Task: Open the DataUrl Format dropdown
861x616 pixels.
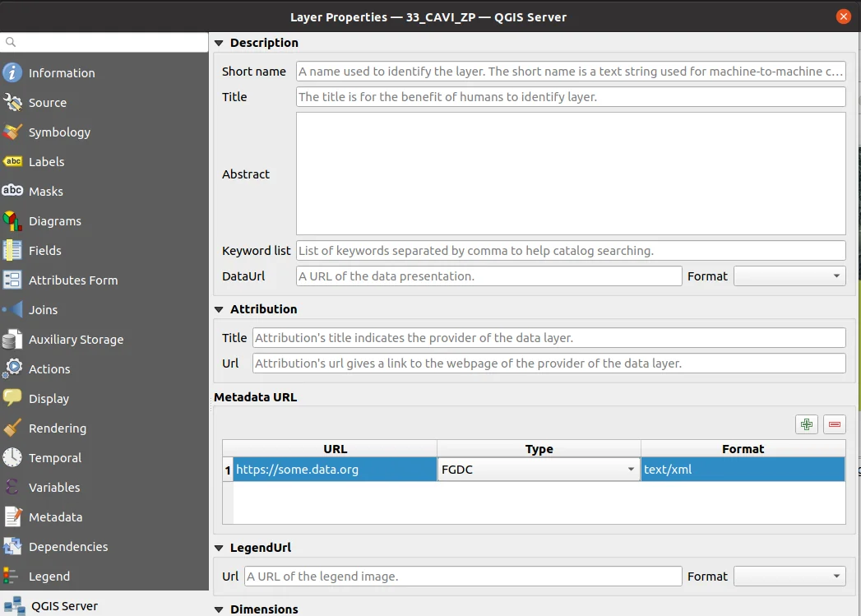Action: 789,276
